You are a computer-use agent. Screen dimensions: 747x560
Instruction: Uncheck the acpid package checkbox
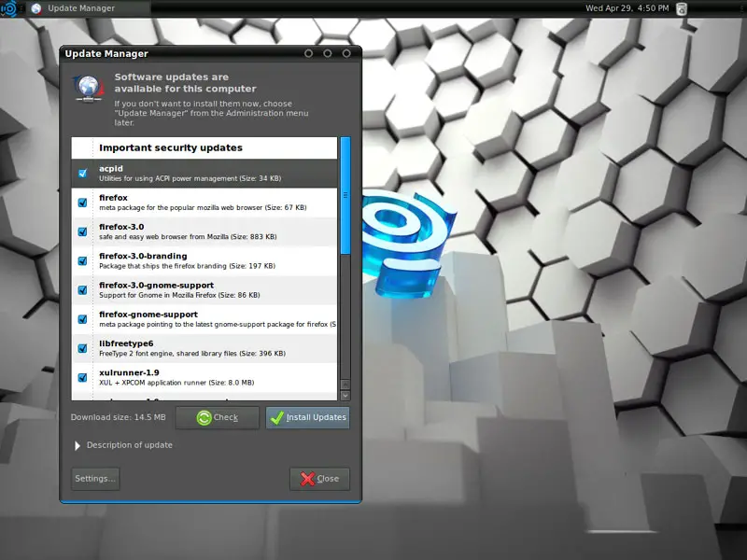(82, 174)
